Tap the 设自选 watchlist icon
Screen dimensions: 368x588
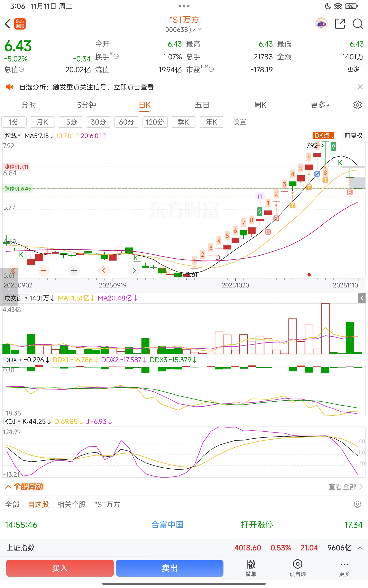pos(297,568)
